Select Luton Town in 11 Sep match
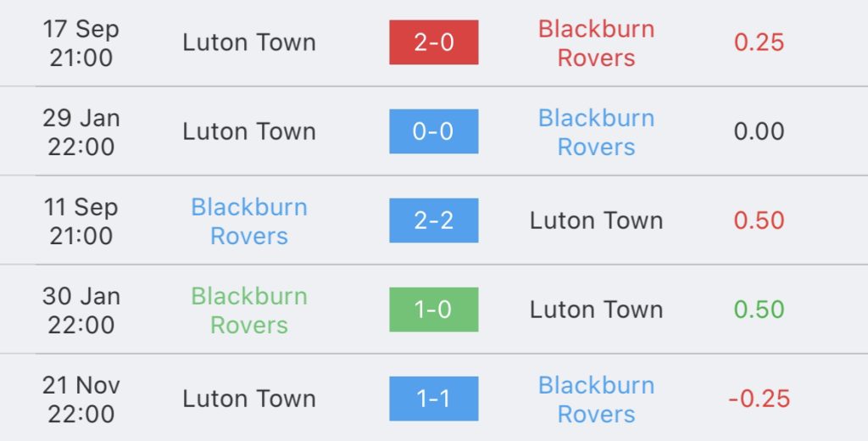 596,220
